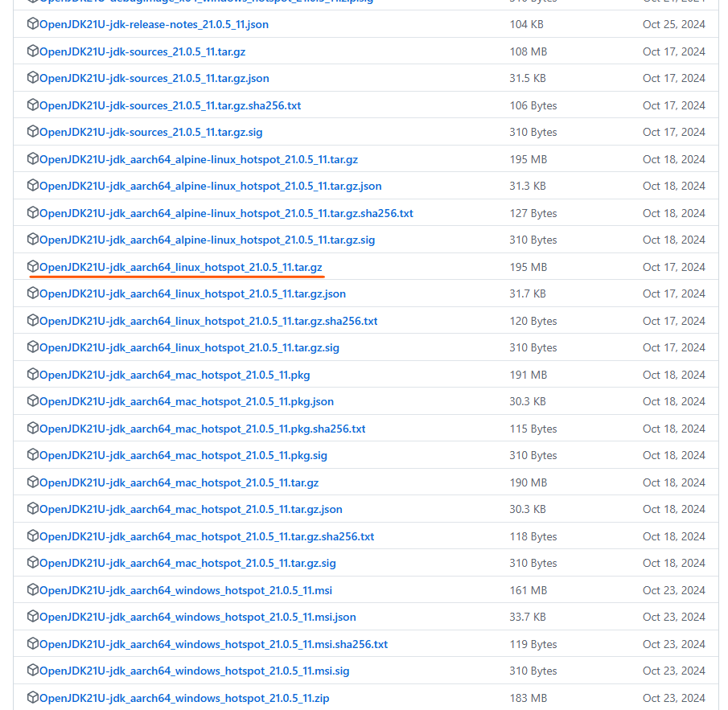Screen dimensions: 728x710
Task: Open jdk-sources tar.gz.sha256.txt link
Action: coord(170,105)
